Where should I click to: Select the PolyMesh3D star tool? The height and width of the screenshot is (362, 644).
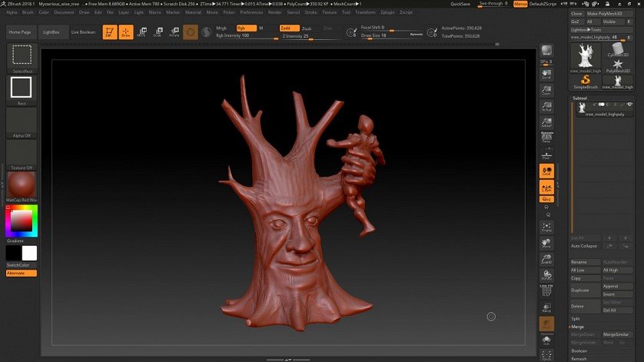point(618,66)
